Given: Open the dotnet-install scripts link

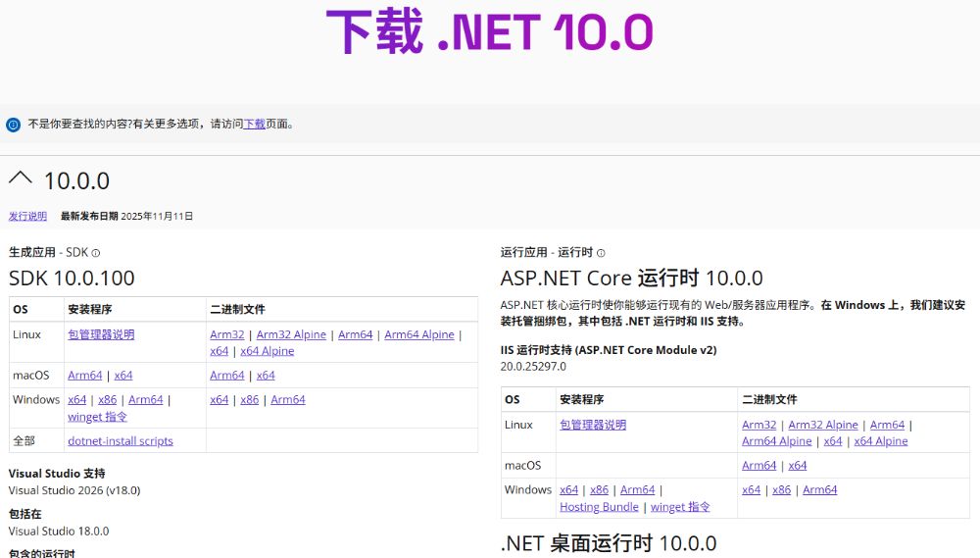Looking at the screenshot, I should 120,441.
